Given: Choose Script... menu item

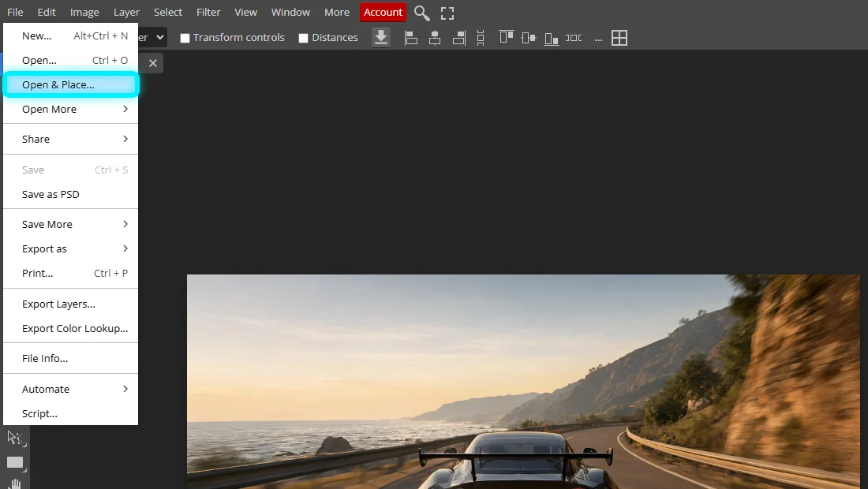Looking at the screenshot, I should pos(71,413).
